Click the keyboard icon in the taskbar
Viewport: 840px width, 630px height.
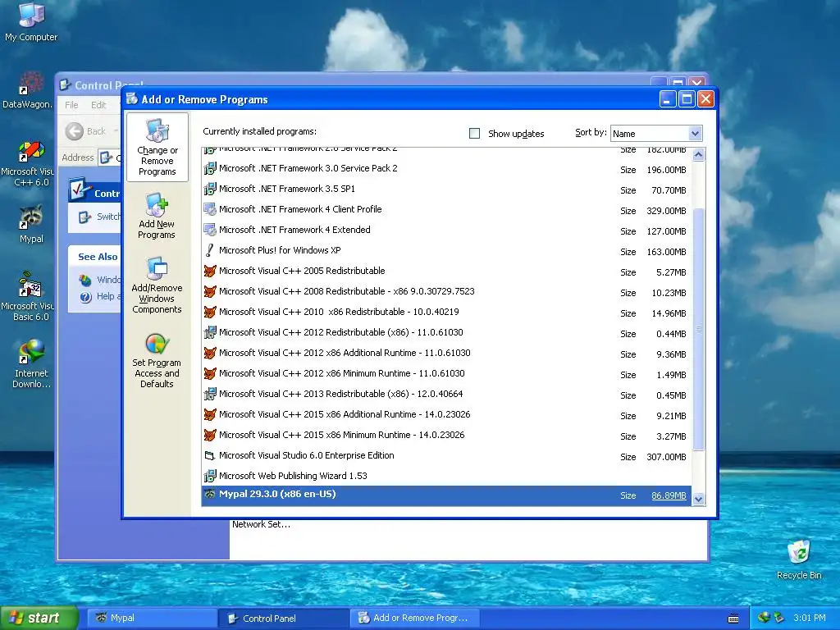tap(733, 619)
